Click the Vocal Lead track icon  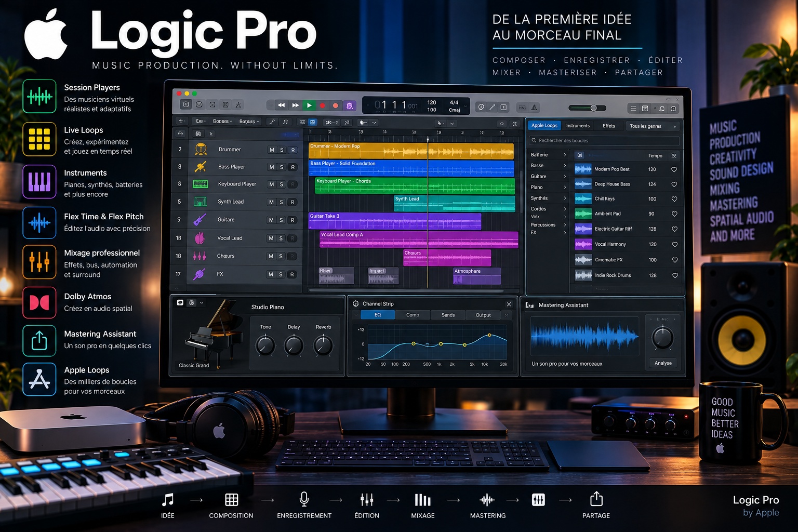(x=199, y=238)
